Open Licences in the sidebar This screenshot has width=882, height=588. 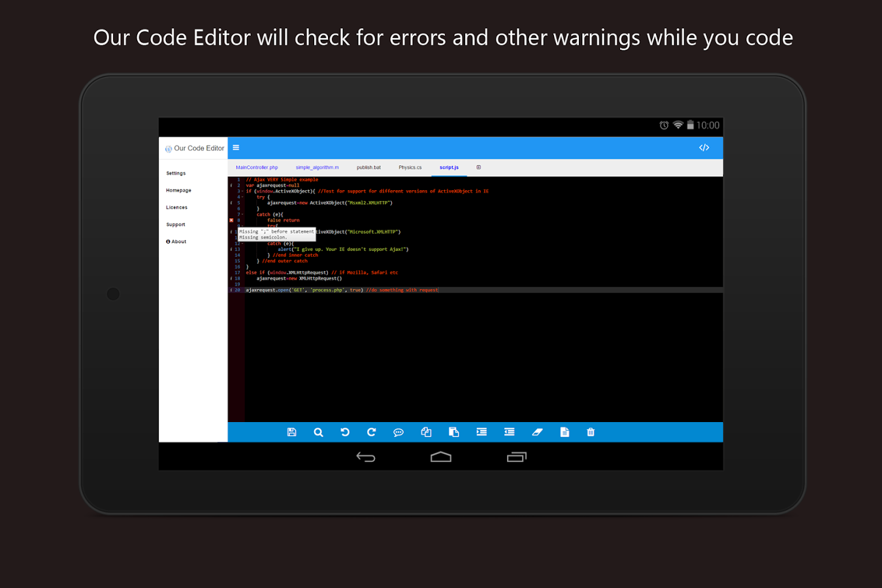click(x=176, y=207)
